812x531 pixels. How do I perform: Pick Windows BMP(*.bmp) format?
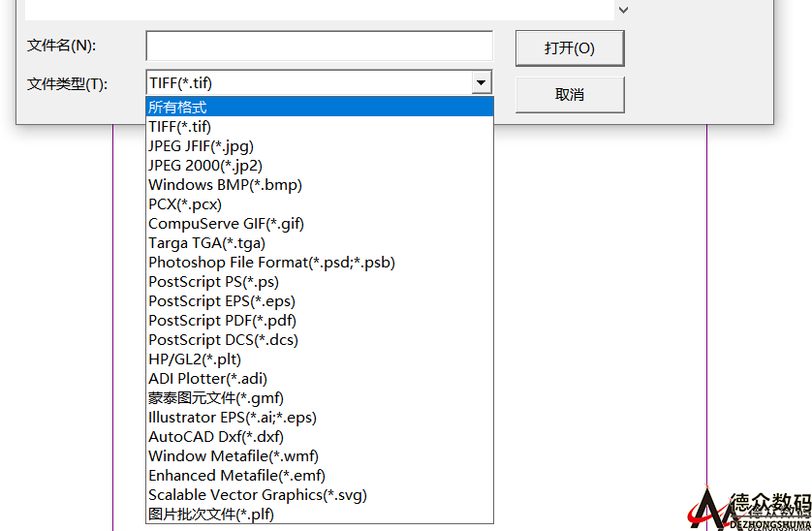pyautogui.click(x=320, y=185)
